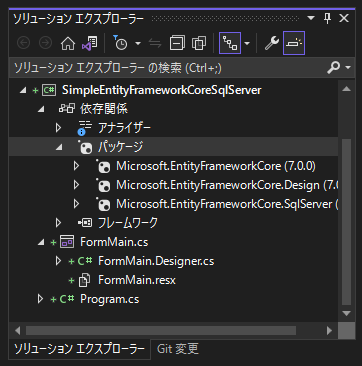Expand FormMain.Designer.cs node

pos(59,261)
